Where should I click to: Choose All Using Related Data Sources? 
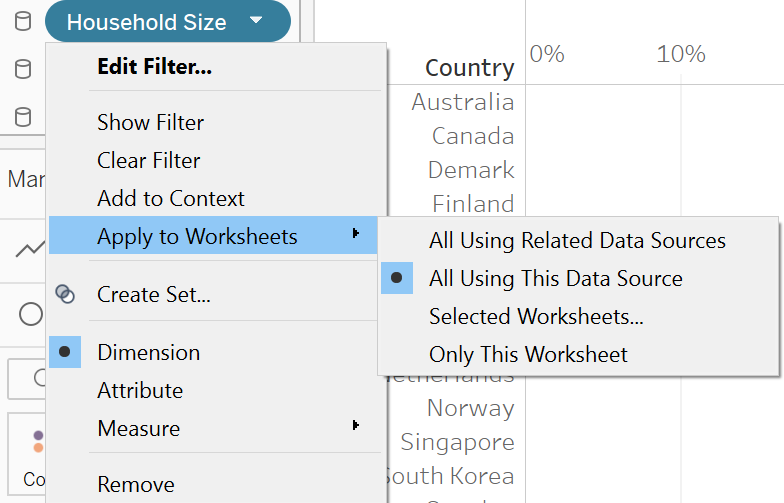577,241
